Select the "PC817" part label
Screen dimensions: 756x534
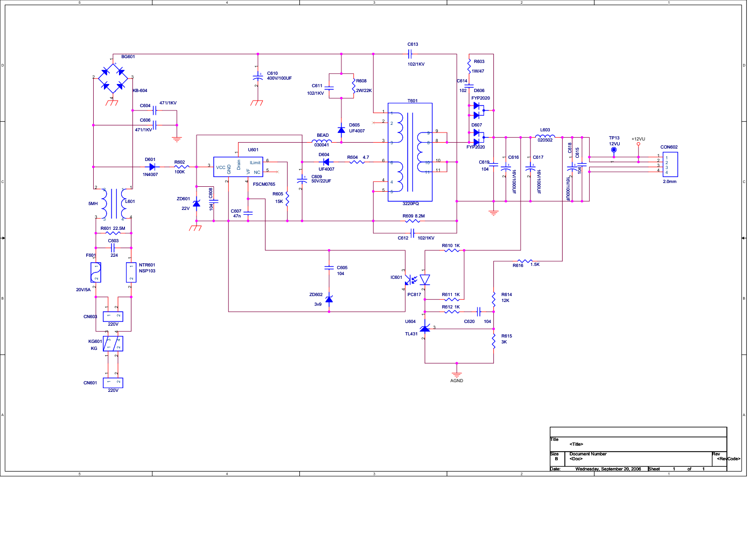[x=414, y=294]
